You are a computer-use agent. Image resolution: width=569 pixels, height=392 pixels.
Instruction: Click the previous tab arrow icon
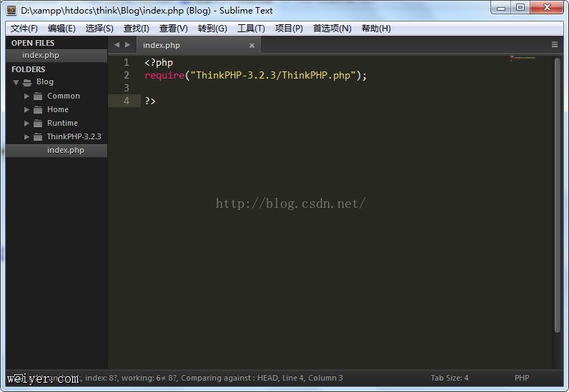(117, 45)
